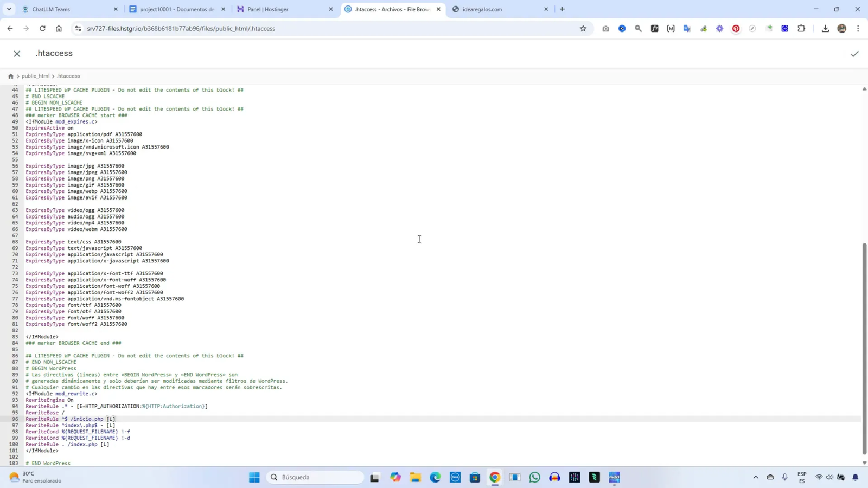Image resolution: width=868 pixels, height=488 pixels.
Task: Open the Pinterest browser extension
Action: tap(736, 29)
